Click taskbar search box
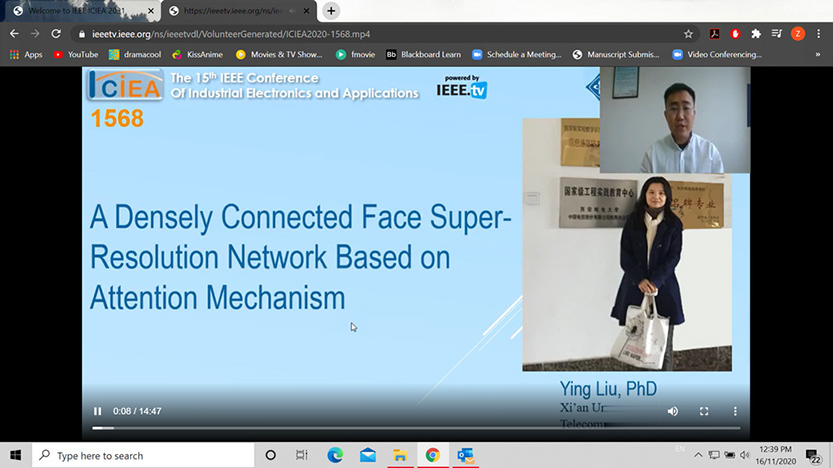 [143, 455]
